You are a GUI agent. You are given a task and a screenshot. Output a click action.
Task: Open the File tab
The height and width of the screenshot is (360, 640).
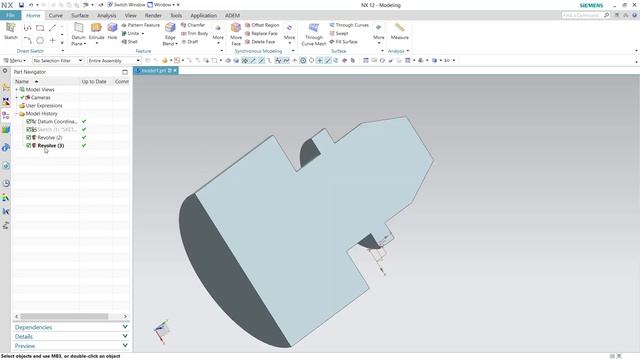click(x=10, y=15)
